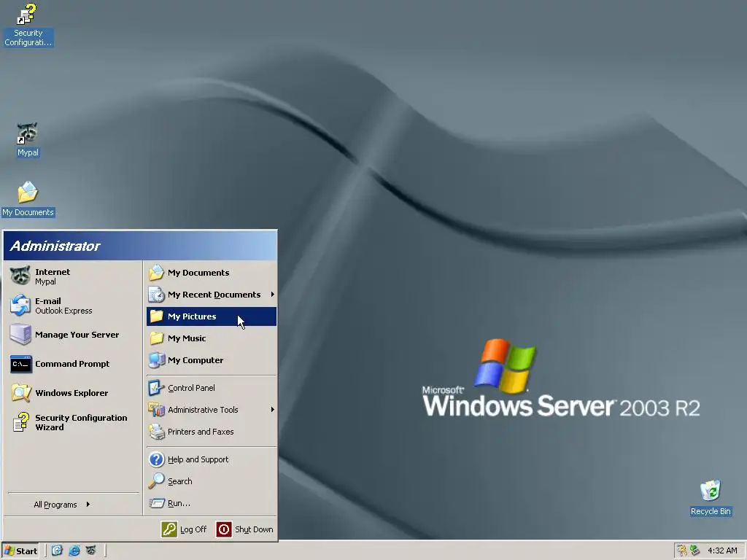Click the Search magnifying glass icon
Screen dimensions: 747x560
[156, 481]
